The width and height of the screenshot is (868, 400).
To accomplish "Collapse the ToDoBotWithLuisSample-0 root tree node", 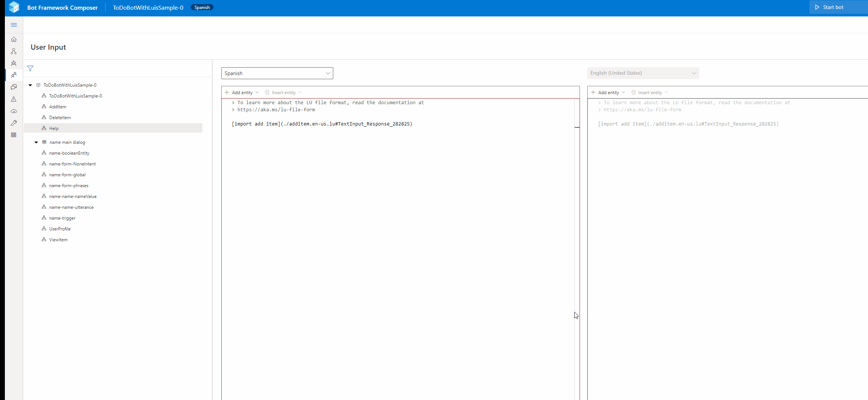I will 30,85.
